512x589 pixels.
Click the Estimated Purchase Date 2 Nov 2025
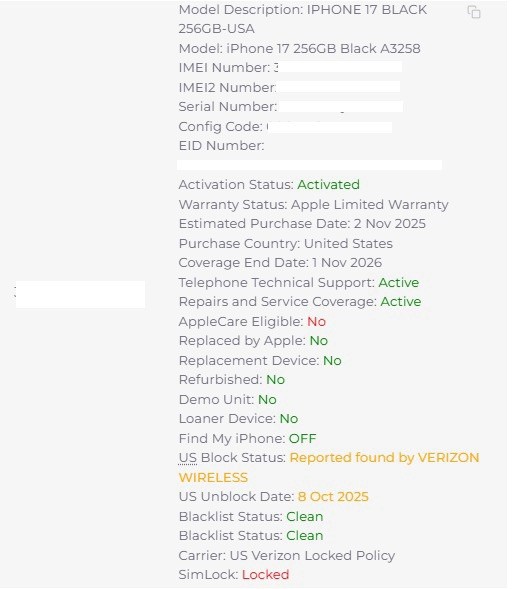pyautogui.click(x=302, y=224)
